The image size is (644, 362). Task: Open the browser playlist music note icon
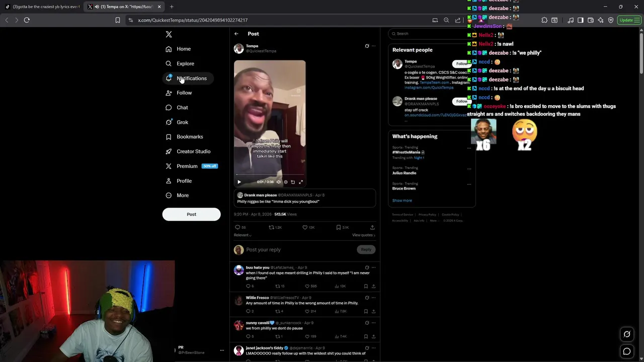coord(571,20)
